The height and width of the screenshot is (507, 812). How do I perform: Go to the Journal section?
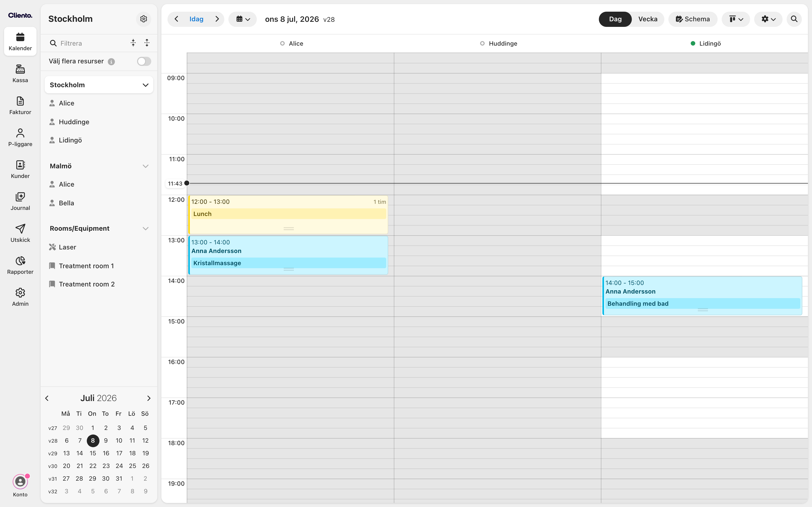[x=20, y=201]
